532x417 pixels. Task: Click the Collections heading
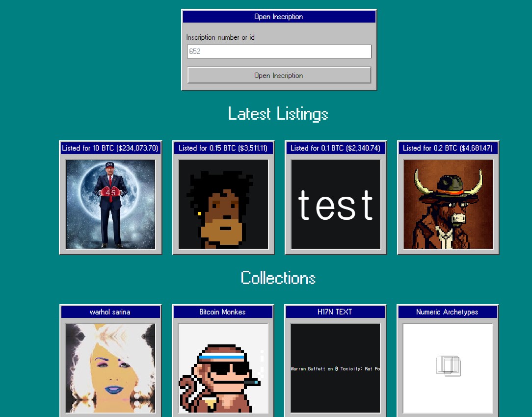pyautogui.click(x=278, y=278)
